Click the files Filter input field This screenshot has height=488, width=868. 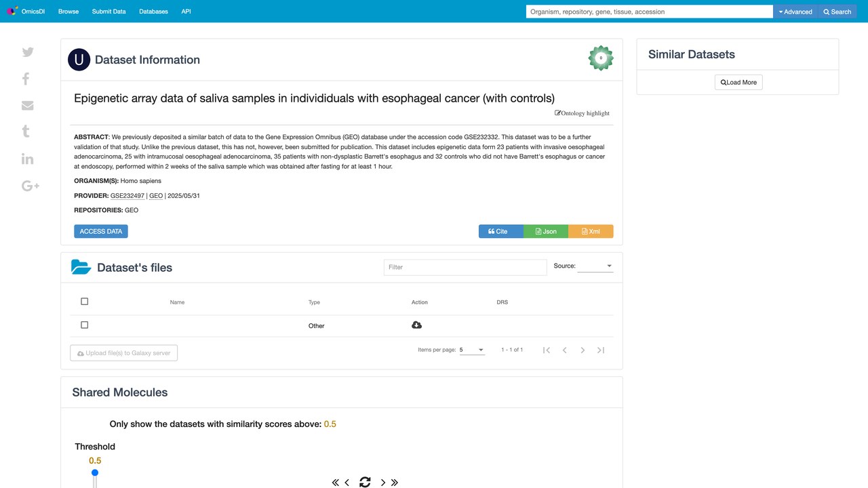(465, 267)
